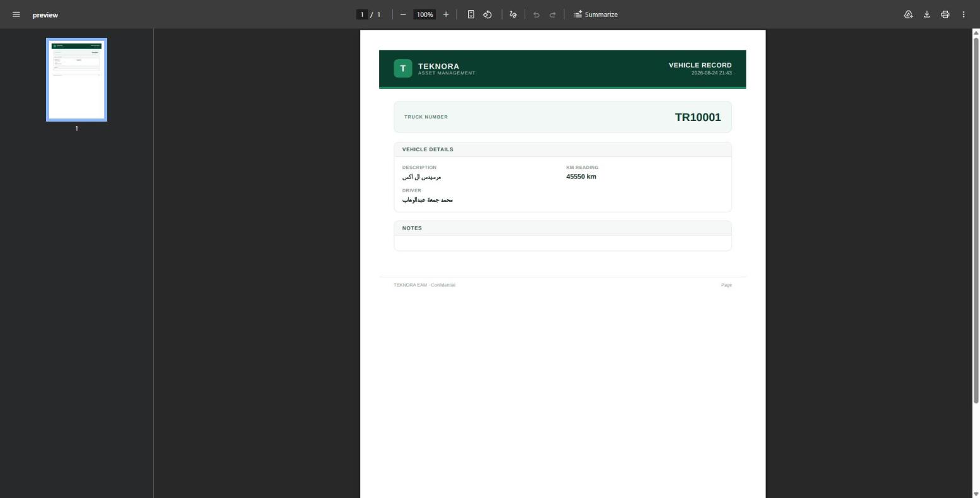Click the TEKNORA company name

coord(438,66)
